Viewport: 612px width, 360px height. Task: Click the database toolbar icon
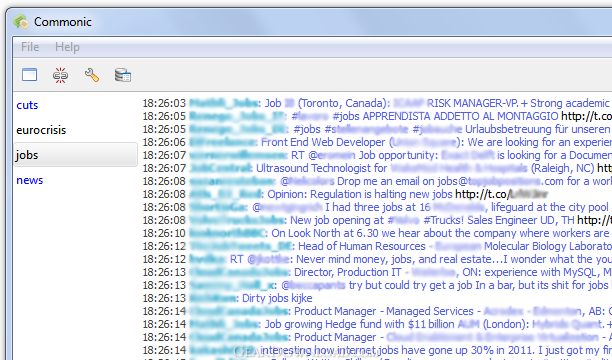123,75
